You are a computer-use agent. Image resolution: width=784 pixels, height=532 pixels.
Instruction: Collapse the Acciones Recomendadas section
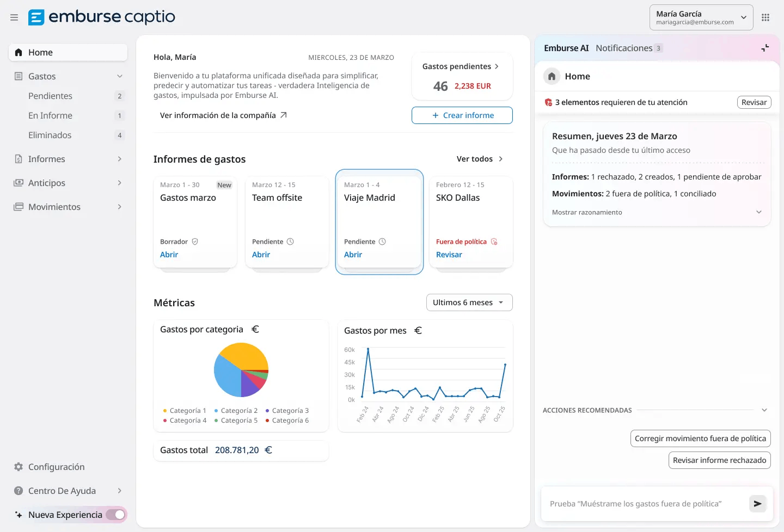(x=764, y=410)
